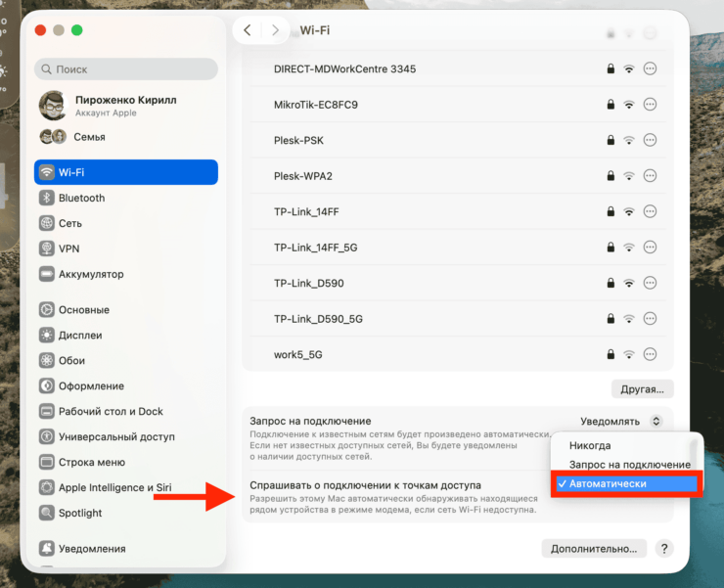Connect to Plesk-WPA2 network
Screen dimensions: 724x588
(x=457, y=175)
